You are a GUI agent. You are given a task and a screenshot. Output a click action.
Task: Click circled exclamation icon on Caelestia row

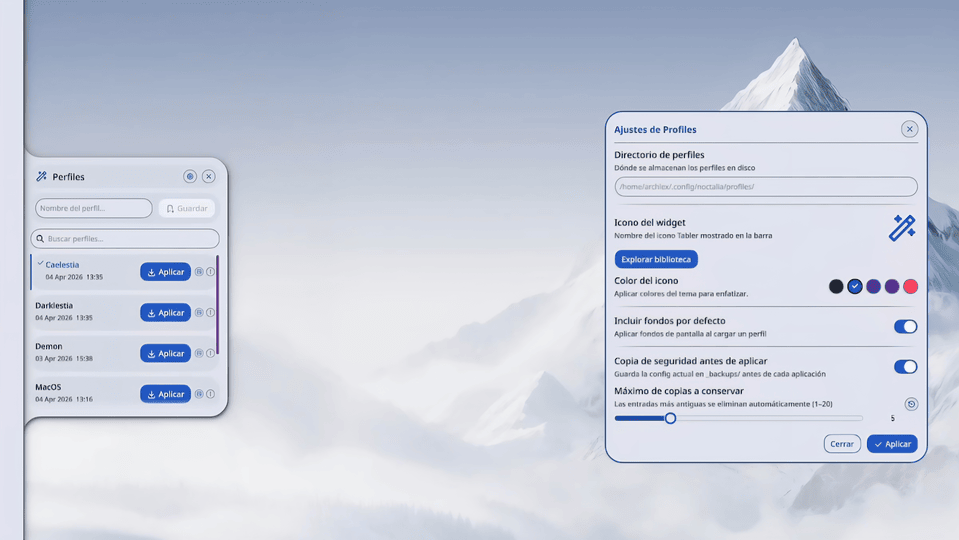point(210,272)
